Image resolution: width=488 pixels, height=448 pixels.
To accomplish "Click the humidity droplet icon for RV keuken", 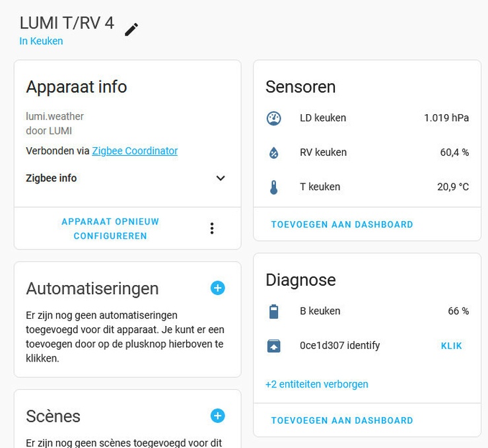I will pos(273,152).
